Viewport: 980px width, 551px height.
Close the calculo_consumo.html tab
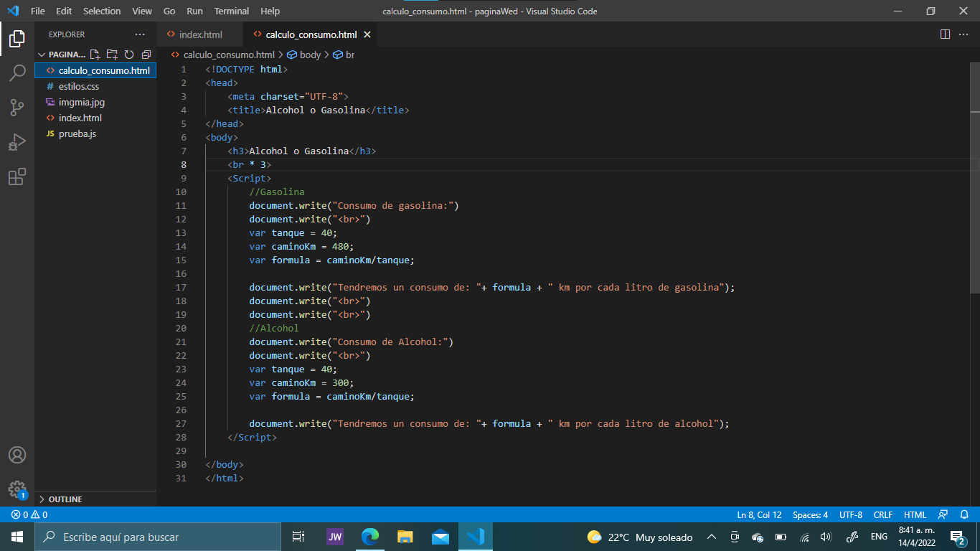(367, 34)
